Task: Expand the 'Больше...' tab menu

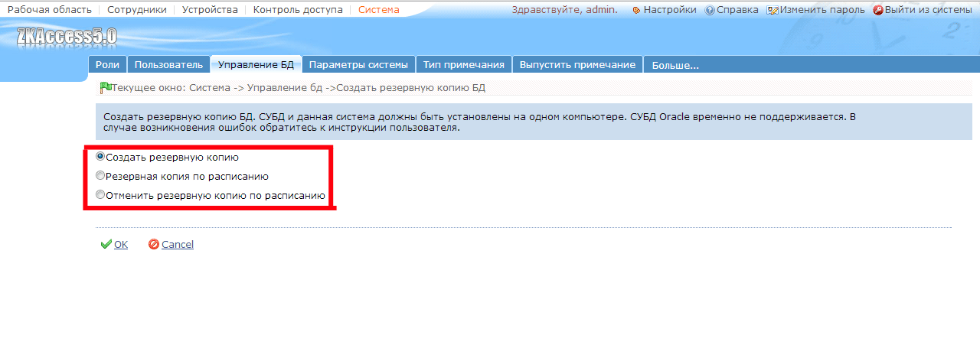Action: 675,65
